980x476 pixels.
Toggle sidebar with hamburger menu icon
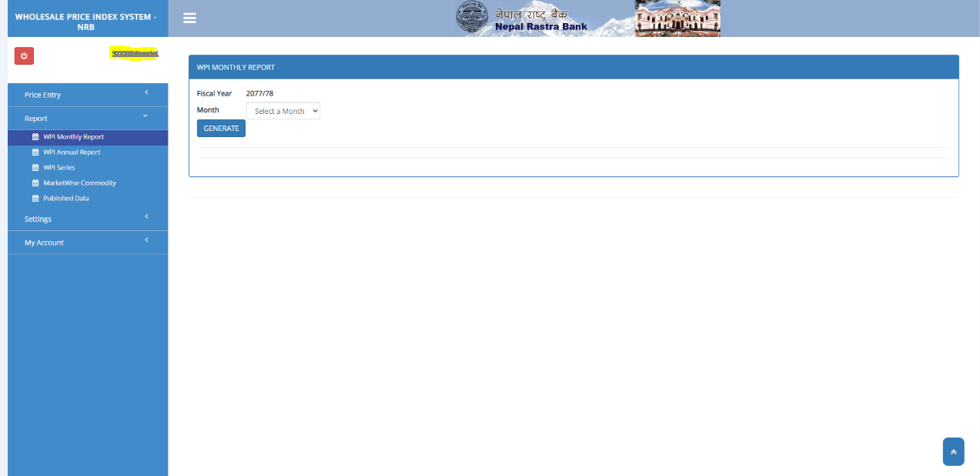[x=189, y=18]
